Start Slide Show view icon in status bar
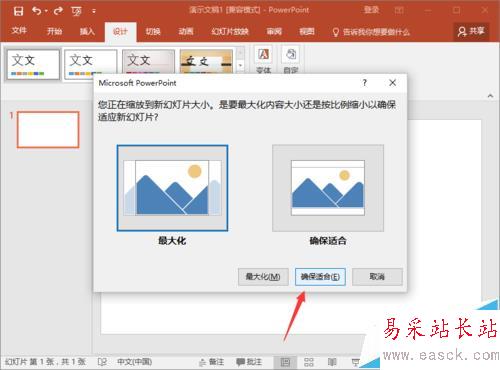Screen dimensions: 500x370 pos(356,362)
